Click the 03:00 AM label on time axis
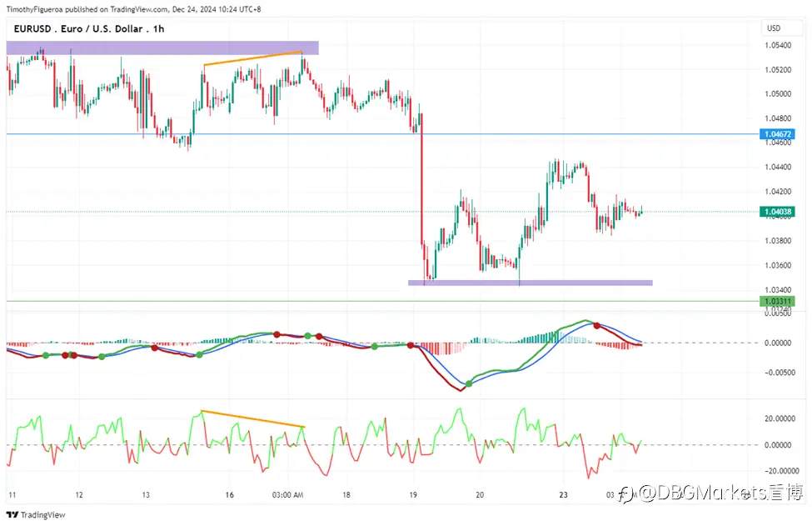The width and height of the screenshot is (812, 526). [287, 495]
